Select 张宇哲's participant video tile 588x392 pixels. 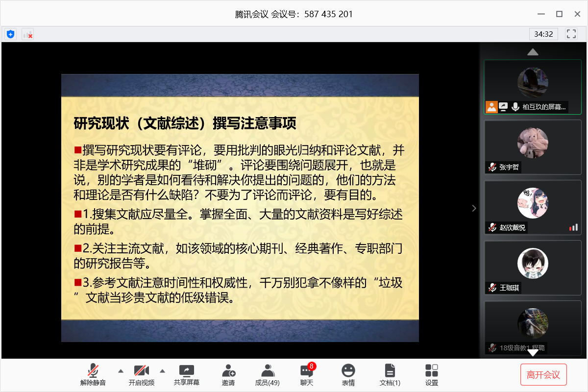tap(533, 147)
